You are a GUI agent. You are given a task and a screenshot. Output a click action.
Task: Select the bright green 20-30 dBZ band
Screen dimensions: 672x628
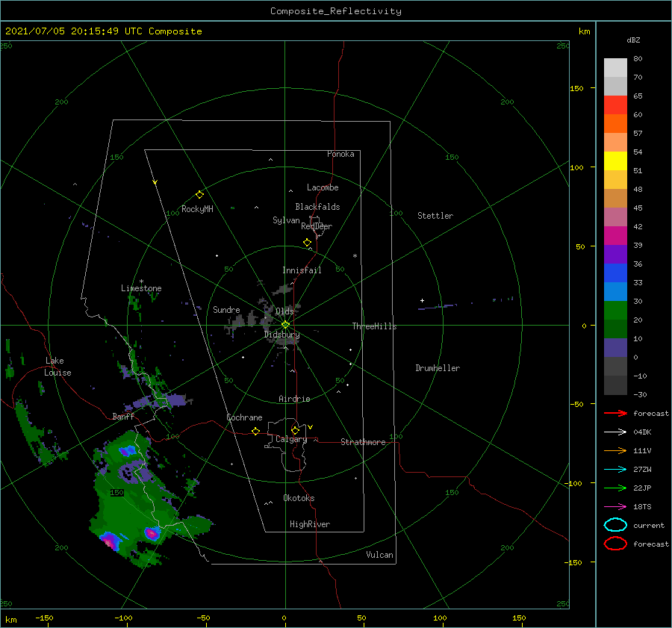point(615,311)
